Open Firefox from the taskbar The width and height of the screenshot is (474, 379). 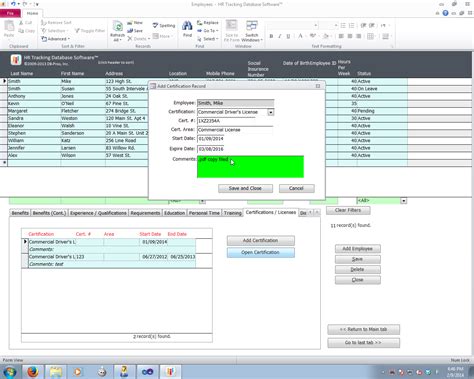[x=33, y=371]
